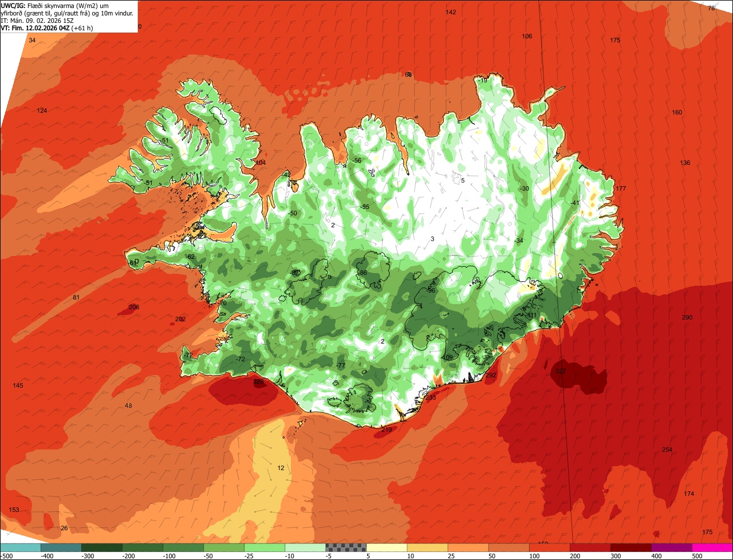This screenshot has height=560, width=733.
Task: Click the '78' value in top-right corner
Action: tap(711, 8)
